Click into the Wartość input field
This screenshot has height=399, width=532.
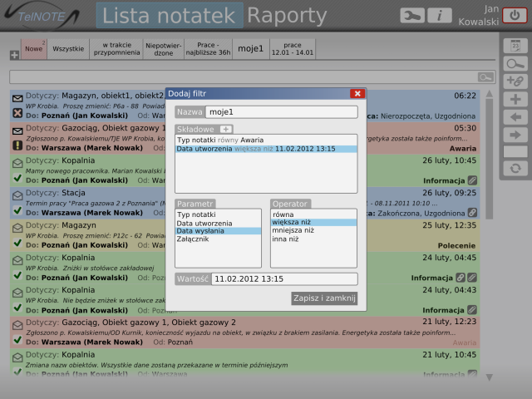point(284,279)
